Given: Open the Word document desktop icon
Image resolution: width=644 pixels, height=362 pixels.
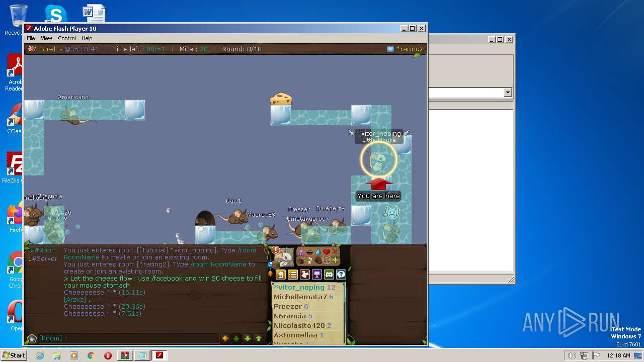Looking at the screenshot, I should (x=94, y=14).
